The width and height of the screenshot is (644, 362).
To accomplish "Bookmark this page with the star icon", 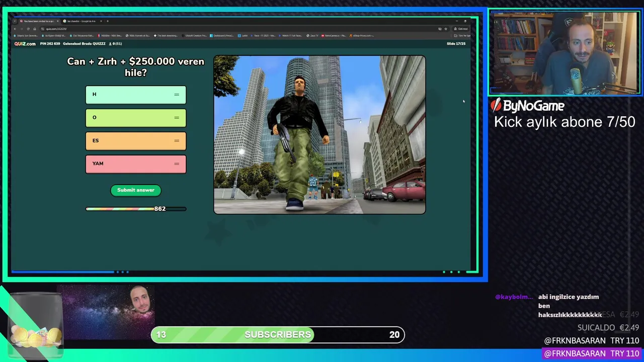I will [446, 29].
